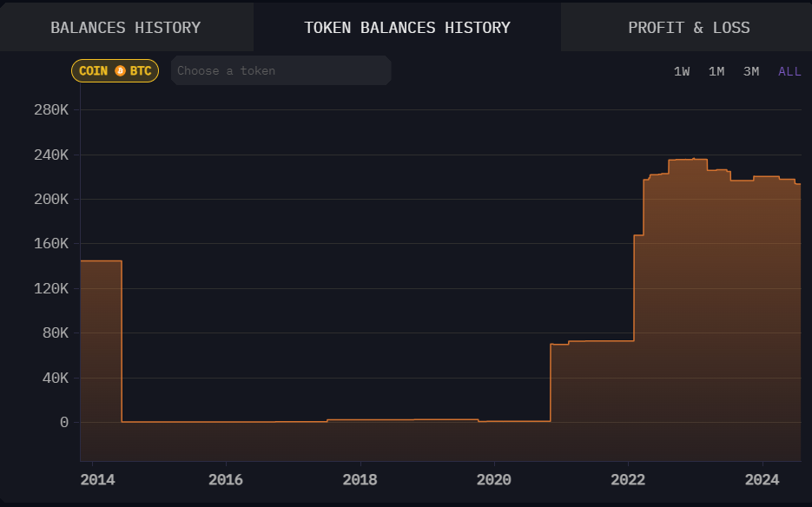
Task: Open the Profit & Loss tab
Action: coord(688,28)
